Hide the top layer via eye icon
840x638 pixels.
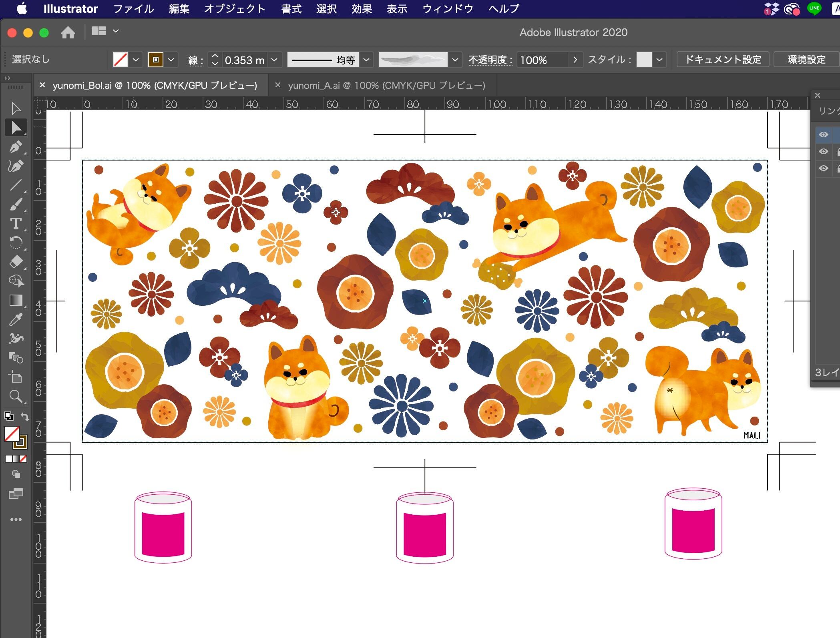(823, 134)
